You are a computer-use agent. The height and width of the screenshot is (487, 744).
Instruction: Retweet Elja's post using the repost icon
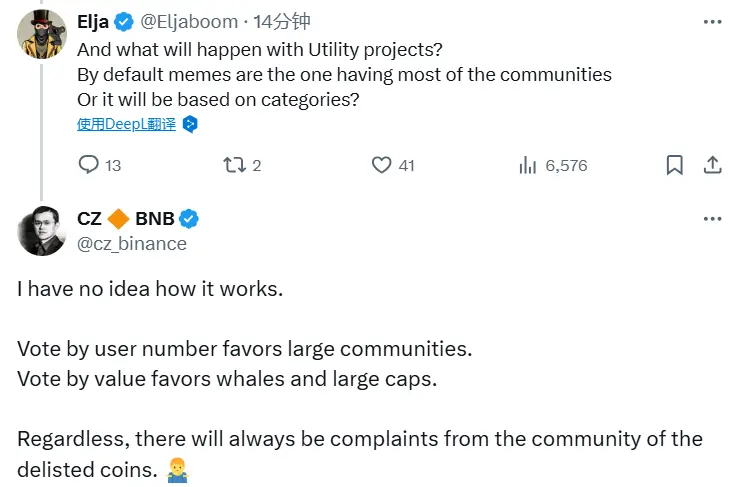coord(233,165)
